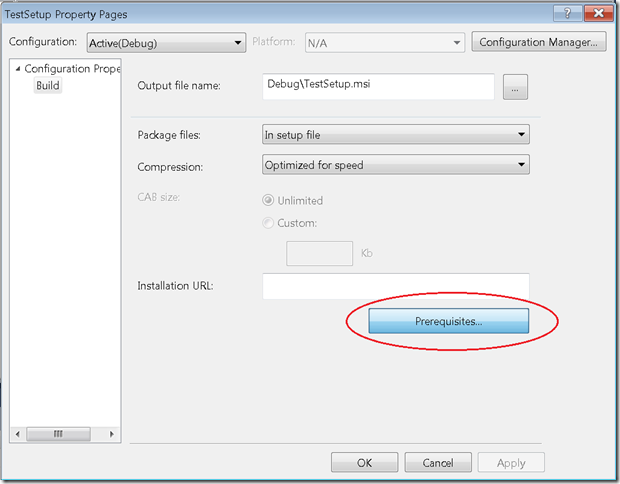The image size is (620, 484).
Task: Collapse the Configuration Properties tree node
Action: point(18,69)
